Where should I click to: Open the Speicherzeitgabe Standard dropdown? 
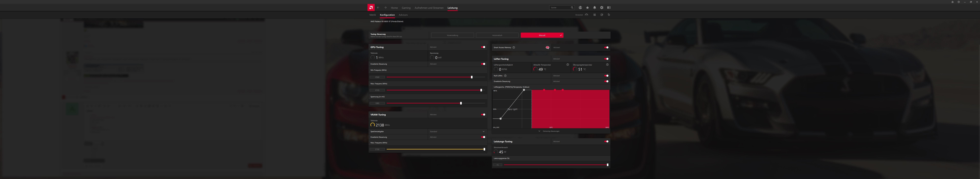tap(483, 131)
